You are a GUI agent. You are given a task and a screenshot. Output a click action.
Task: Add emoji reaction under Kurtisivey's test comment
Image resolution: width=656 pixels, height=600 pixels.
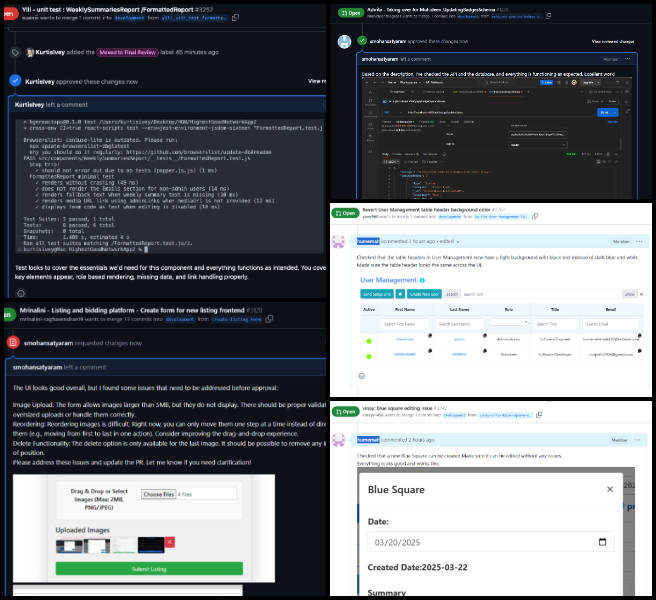pyautogui.click(x=21, y=293)
